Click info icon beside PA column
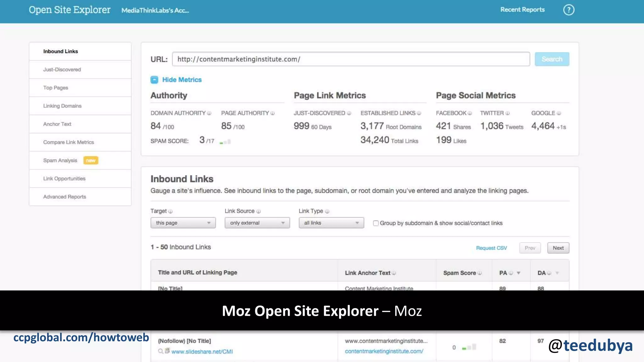Screen dimensions: 644x362 click(x=511, y=273)
